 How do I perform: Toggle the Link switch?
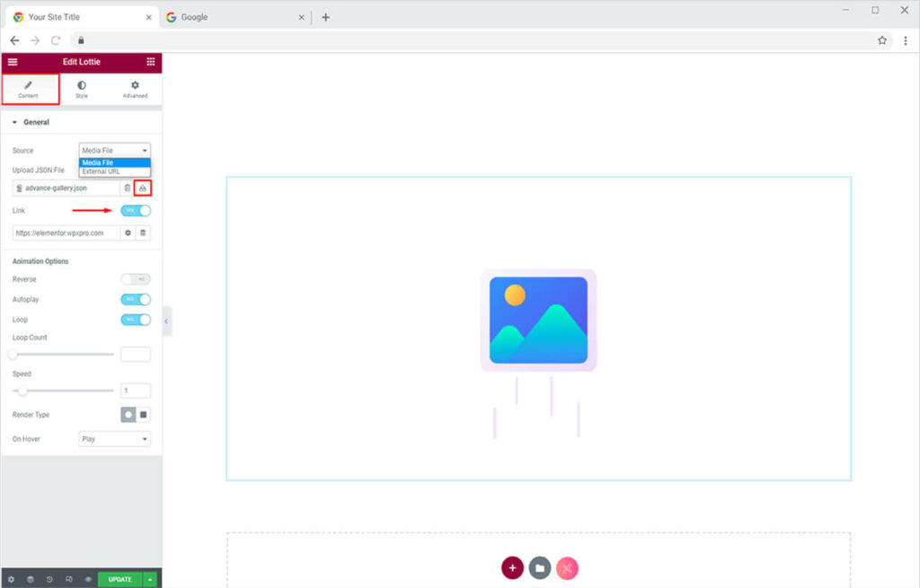pyautogui.click(x=136, y=210)
